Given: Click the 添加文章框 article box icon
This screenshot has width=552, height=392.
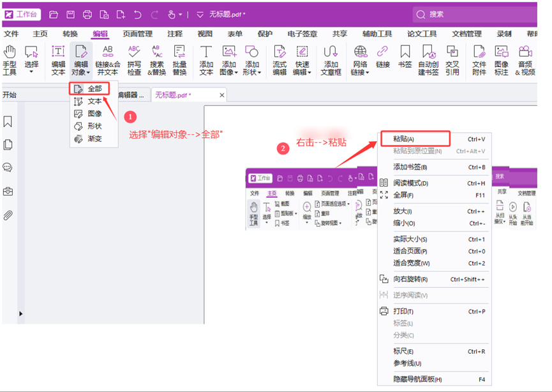Looking at the screenshot, I should [x=331, y=59].
